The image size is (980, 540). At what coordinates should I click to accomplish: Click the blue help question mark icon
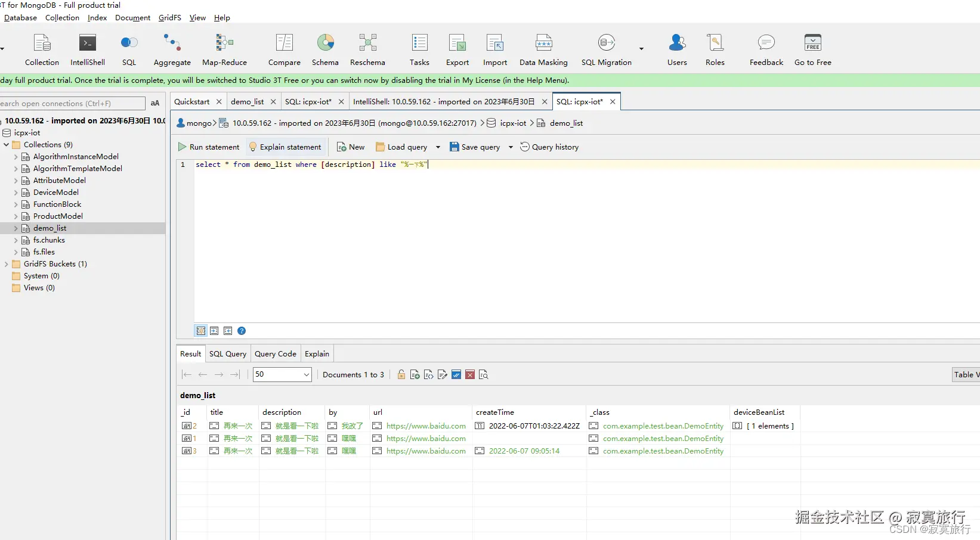[242, 331]
